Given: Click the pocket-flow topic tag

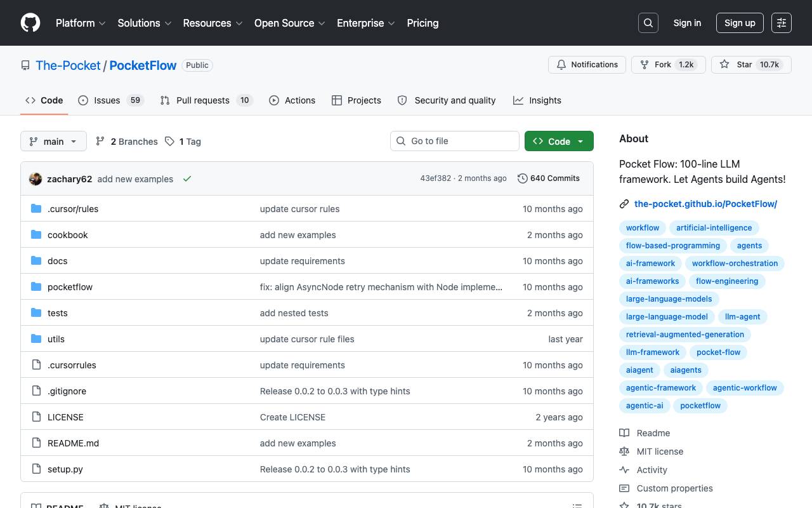Looking at the screenshot, I should [x=719, y=352].
